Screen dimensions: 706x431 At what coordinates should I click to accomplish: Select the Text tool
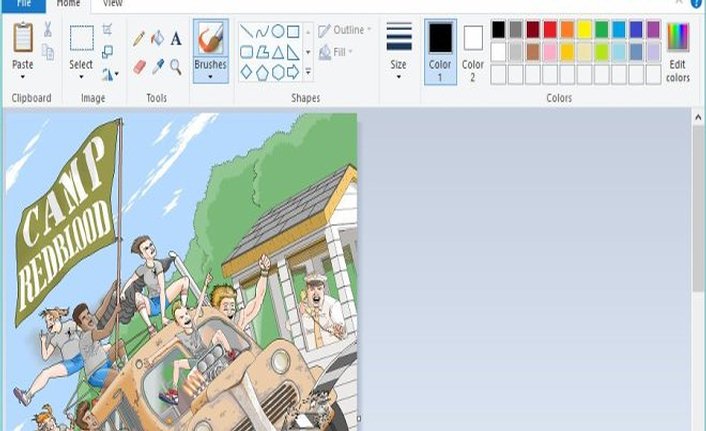pos(176,39)
